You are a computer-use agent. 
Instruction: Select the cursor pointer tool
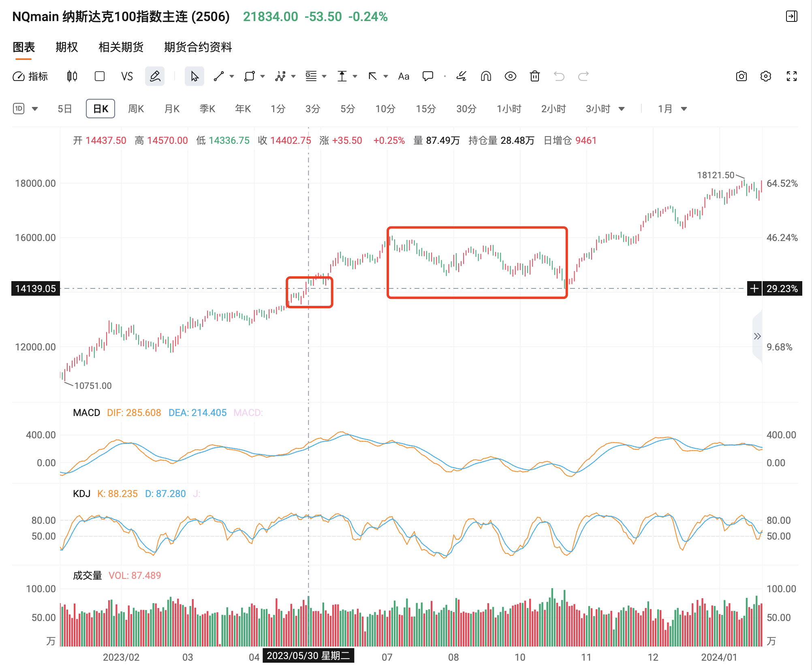(194, 76)
